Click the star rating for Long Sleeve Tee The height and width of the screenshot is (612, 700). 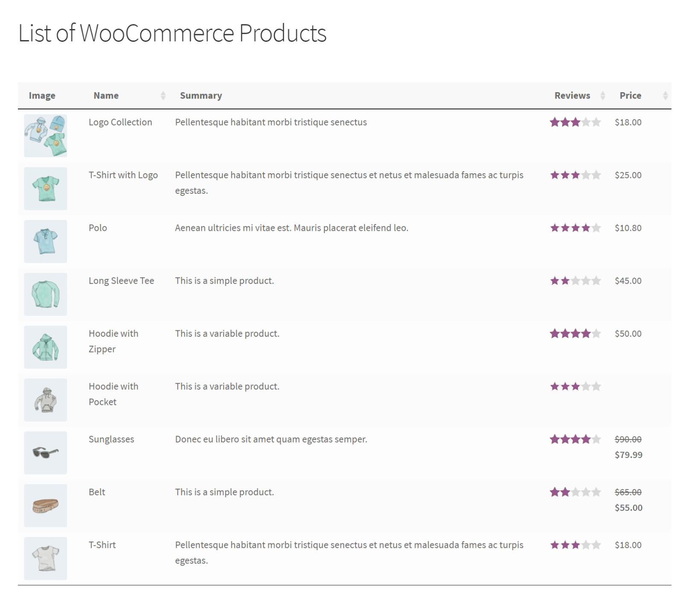pos(575,280)
